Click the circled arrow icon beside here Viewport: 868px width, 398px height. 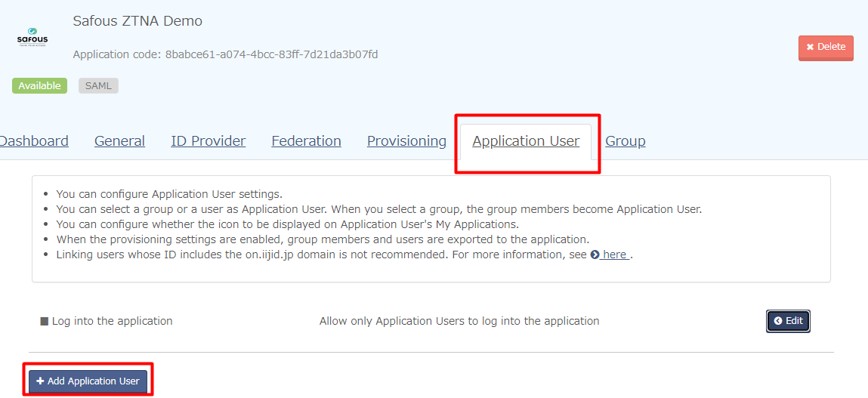(x=595, y=255)
